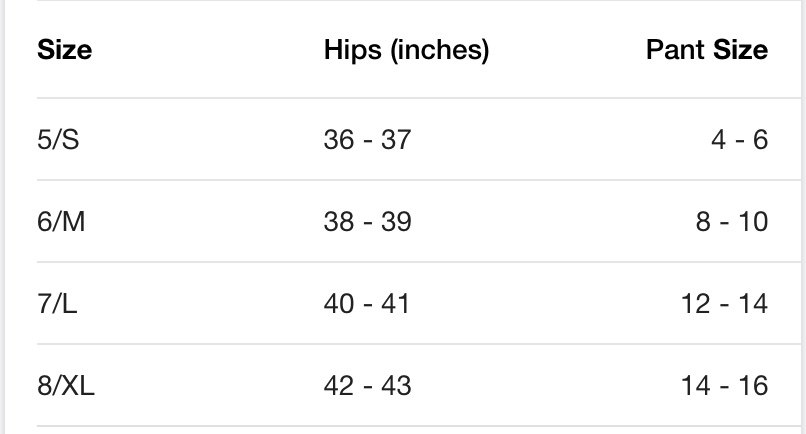Screen dimensions: 806x434
Task: Click the Hips (inches) column header
Action: [407, 51]
